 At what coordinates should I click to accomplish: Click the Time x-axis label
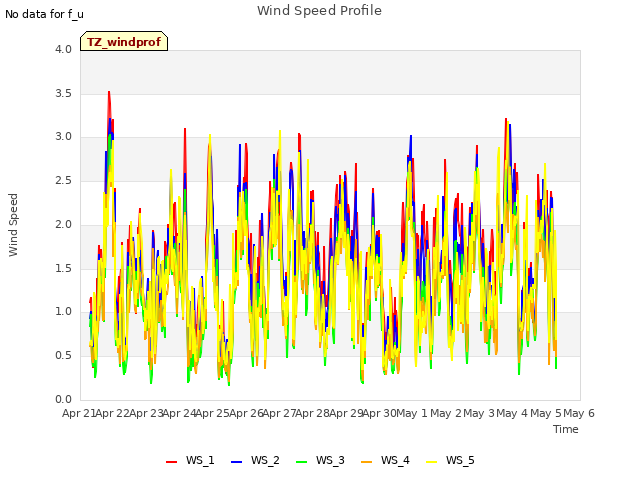[x=566, y=429]
